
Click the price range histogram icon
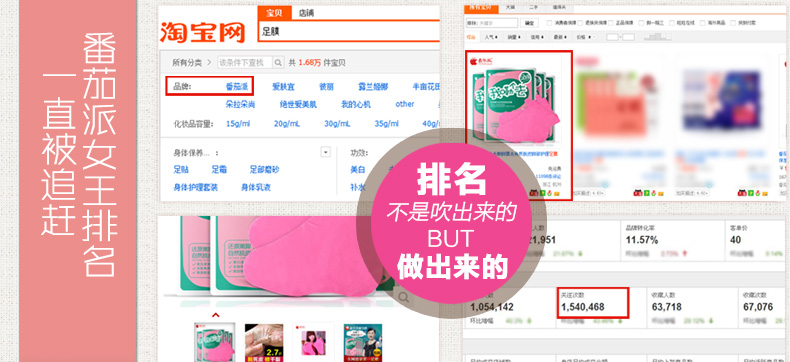point(658,37)
